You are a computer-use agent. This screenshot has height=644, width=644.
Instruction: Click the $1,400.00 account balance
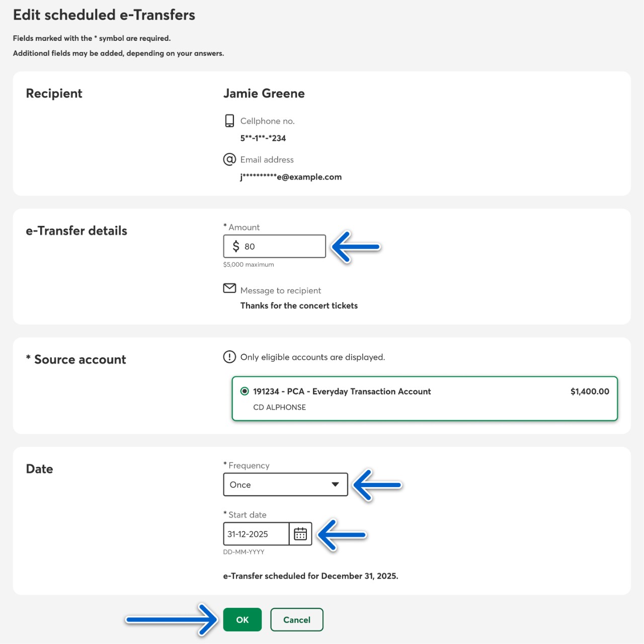click(589, 391)
